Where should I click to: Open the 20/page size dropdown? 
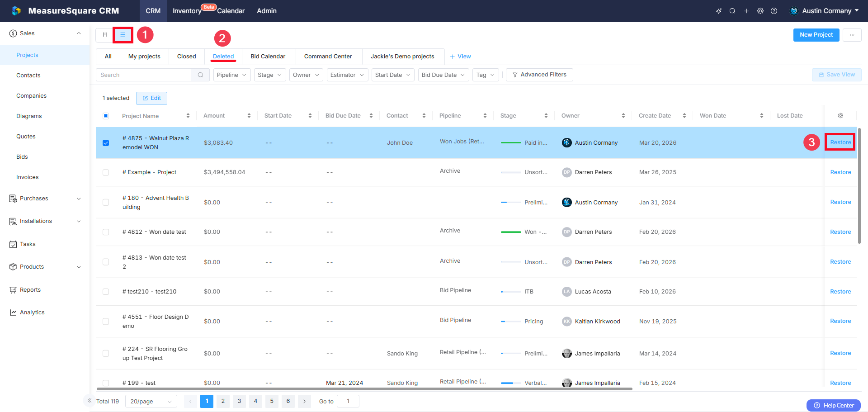[x=151, y=402]
